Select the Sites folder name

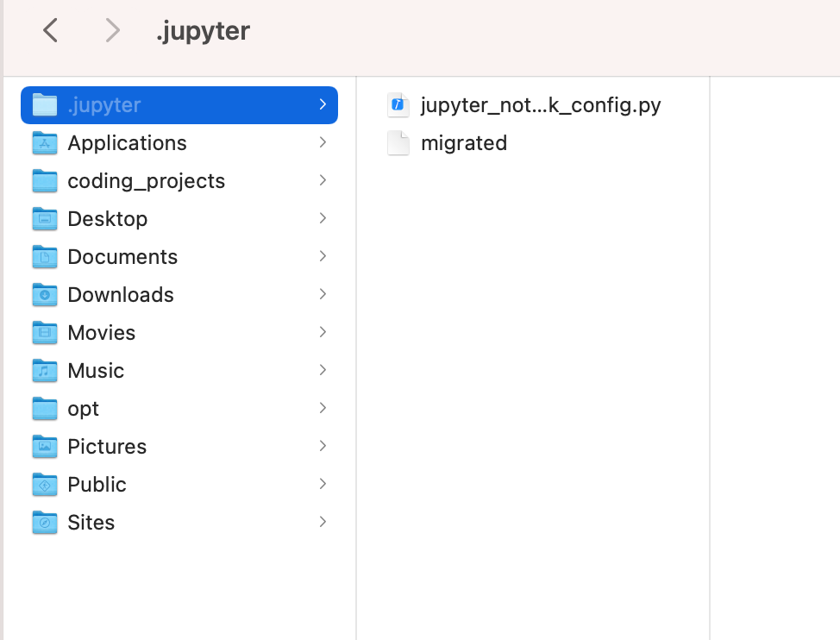tap(91, 524)
